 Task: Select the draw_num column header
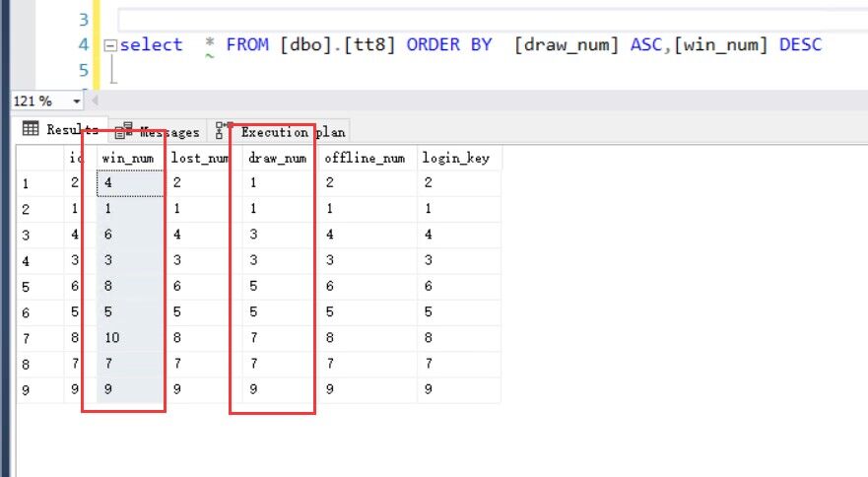[278, 158]
